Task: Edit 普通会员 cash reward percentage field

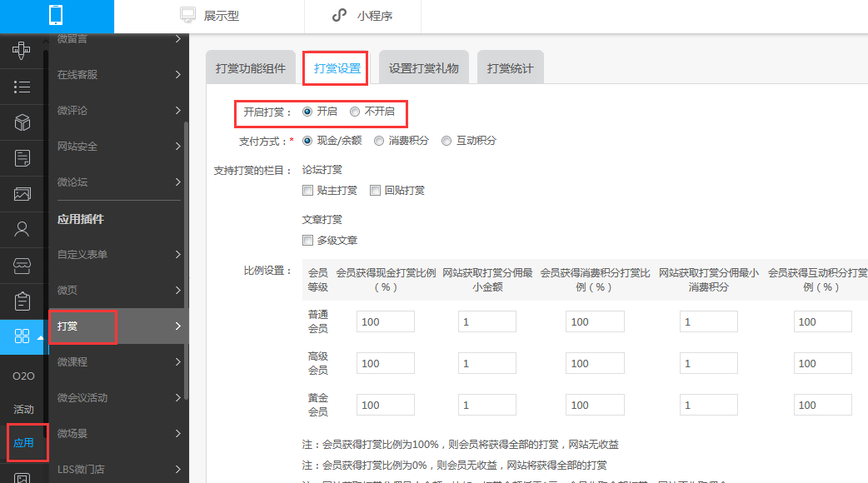Action: coord(386,321)
